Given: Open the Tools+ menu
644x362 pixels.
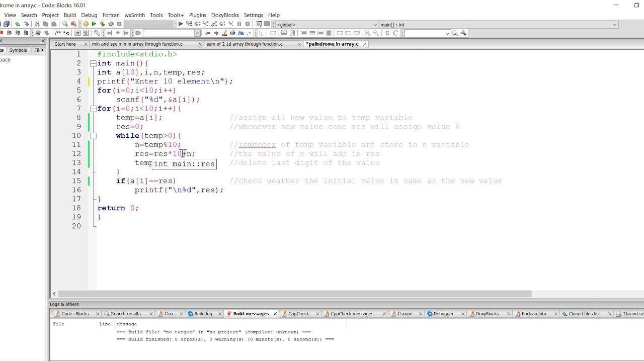Looking at the screenshot, I should [x=176, y=15].
